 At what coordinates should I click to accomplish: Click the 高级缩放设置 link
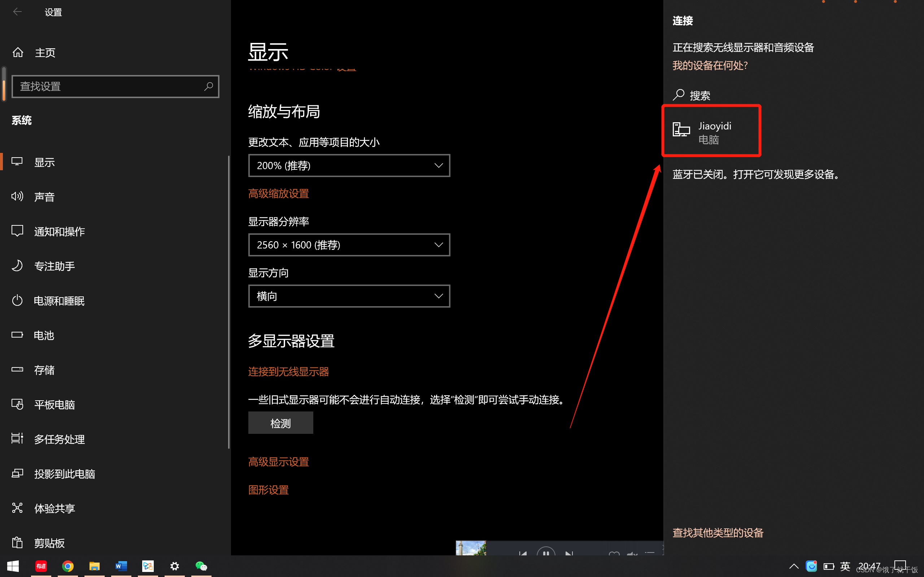click(278, 193)
